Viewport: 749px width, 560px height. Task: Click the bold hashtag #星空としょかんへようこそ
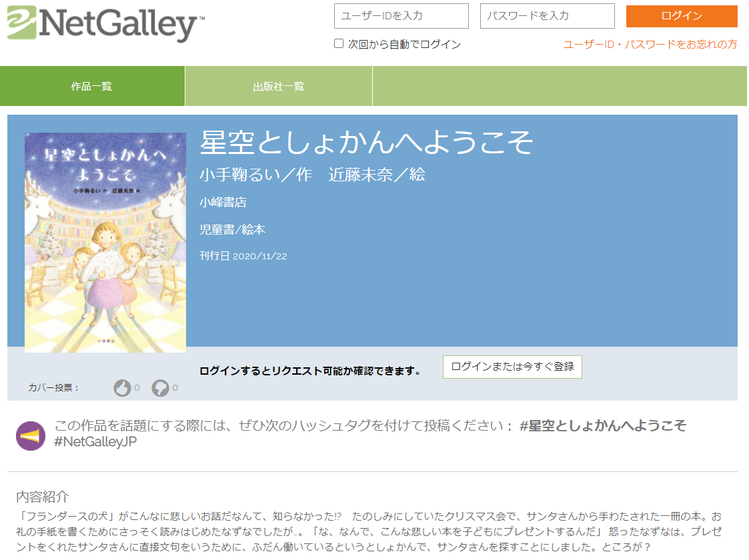click(x=603, y=425)
